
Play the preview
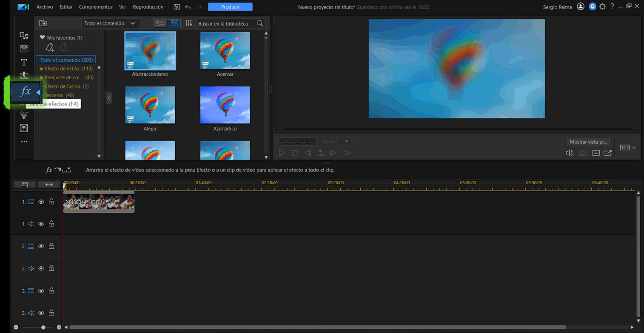pos(282,153)
